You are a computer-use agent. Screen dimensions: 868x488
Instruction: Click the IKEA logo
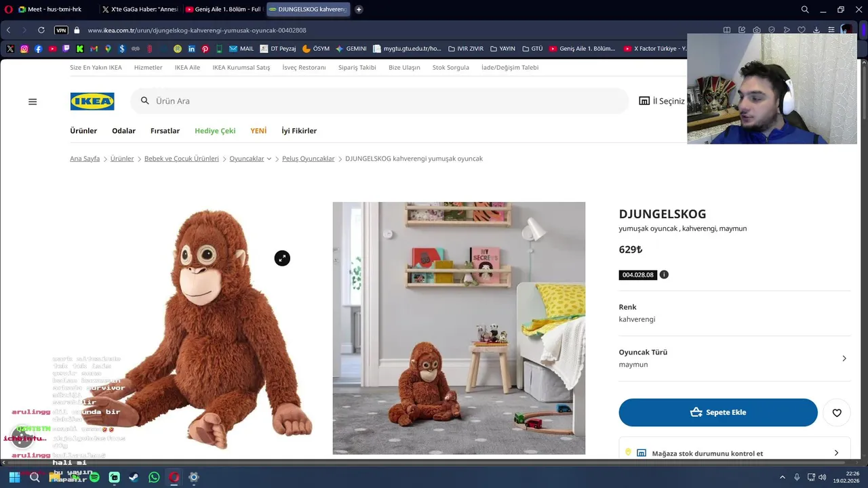(x=92, y=102)
